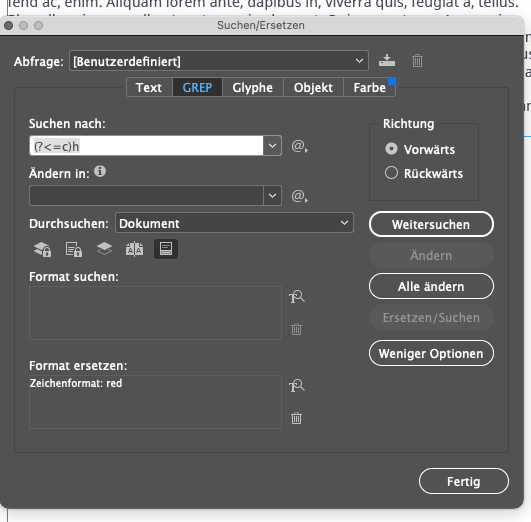Open the Durchsuchen Dokument dropdown
531x522 pixels.
(234, 223)
